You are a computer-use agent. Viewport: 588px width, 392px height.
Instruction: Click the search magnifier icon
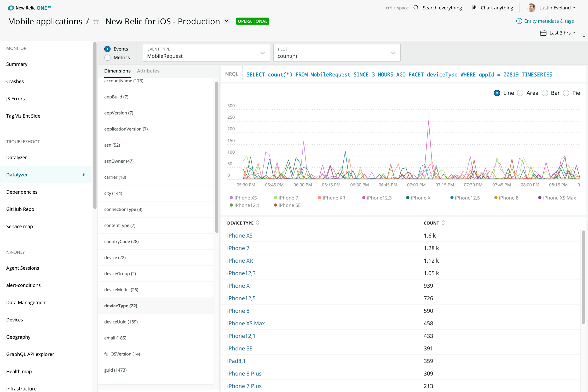[416, 8]
